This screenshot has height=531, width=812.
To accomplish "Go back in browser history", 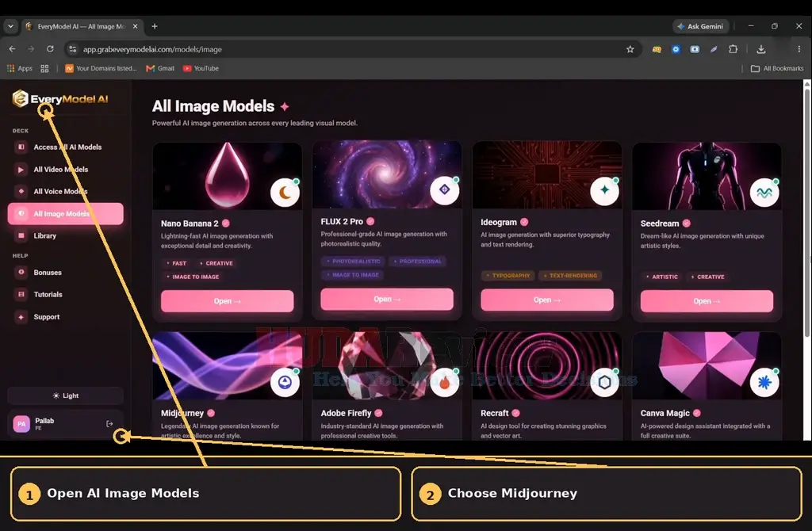I will pyautogui.click(x=13, y=49).
